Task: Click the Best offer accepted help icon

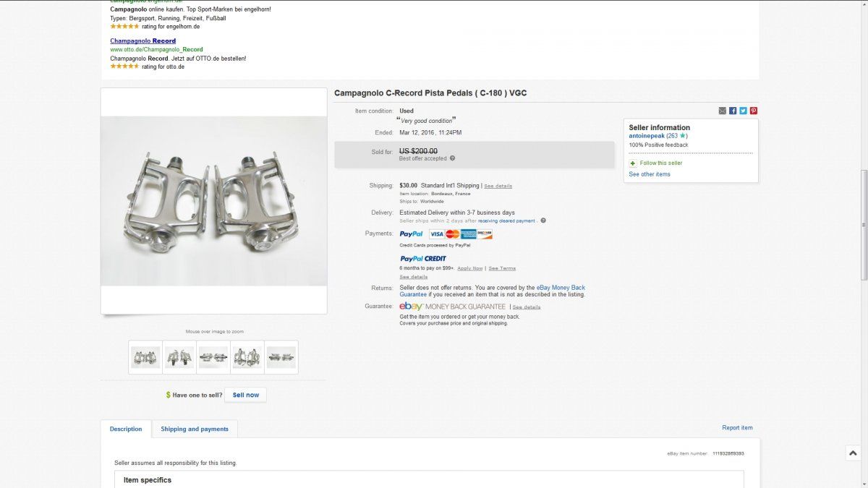Action: 453,158
